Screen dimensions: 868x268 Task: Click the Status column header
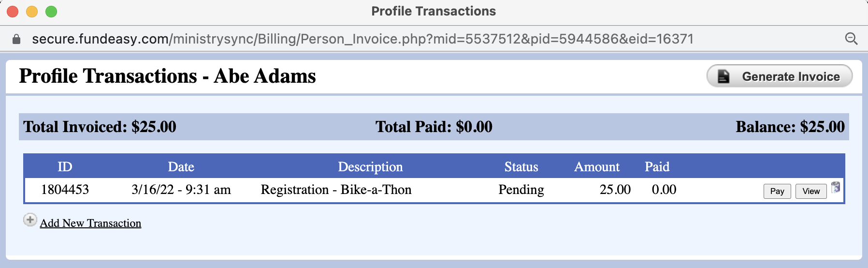pos(521,167)
